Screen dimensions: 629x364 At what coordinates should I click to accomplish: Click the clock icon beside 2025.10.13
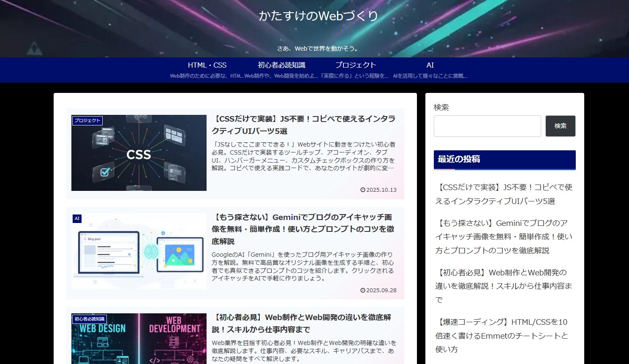[362, 190]
